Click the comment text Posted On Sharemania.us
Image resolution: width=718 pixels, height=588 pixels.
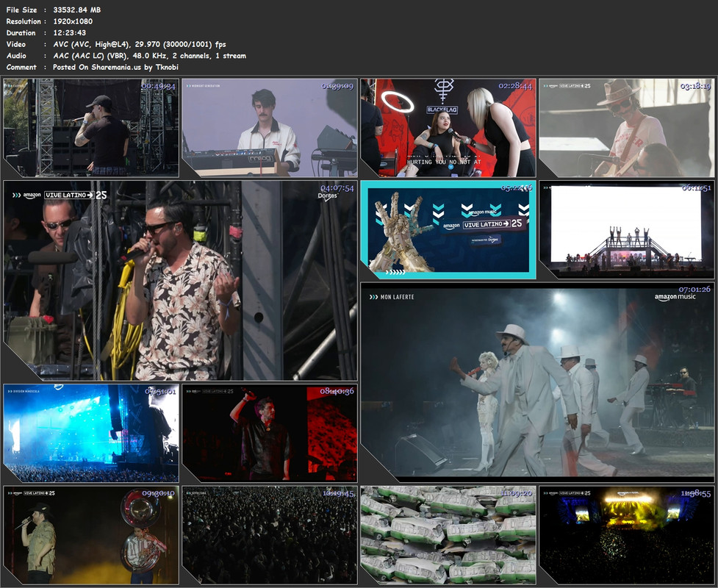pos(115,67)
